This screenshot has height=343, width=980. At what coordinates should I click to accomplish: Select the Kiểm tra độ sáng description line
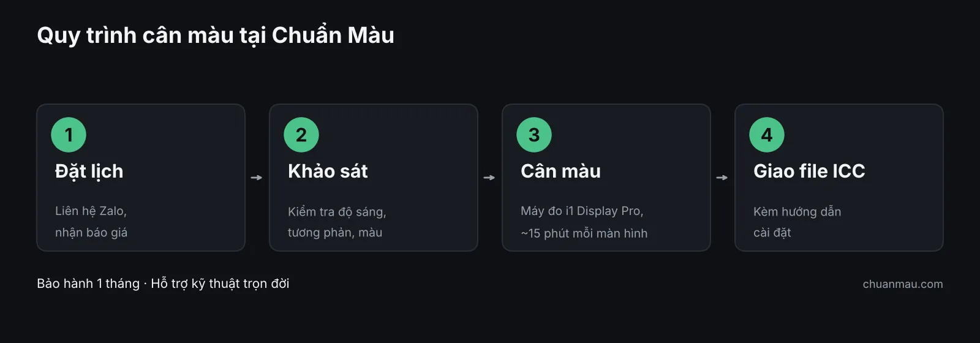tap(337, 212)
